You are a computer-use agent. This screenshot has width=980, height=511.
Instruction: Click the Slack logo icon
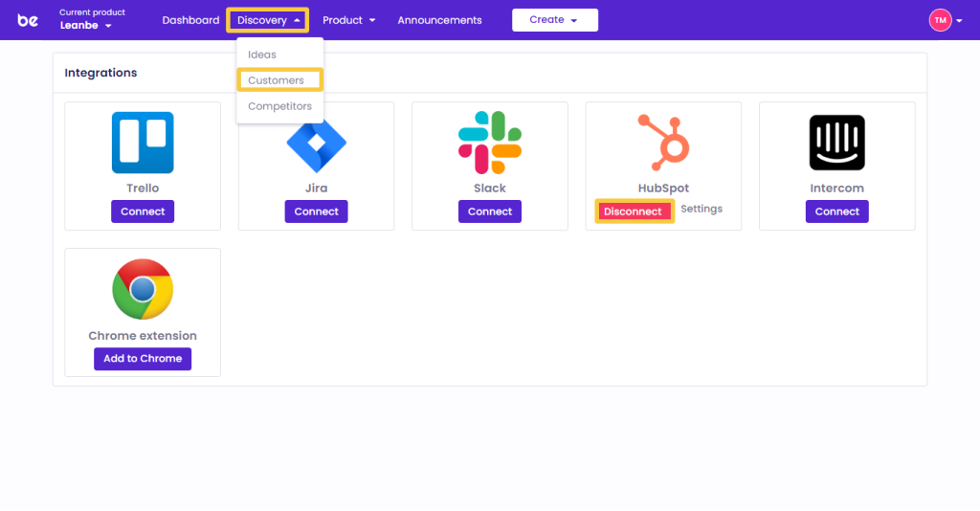tap(490, 143)
